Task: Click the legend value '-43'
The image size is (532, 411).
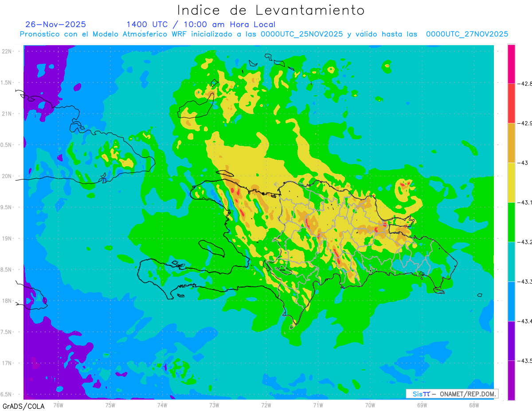Action: [x=523, y=163]
